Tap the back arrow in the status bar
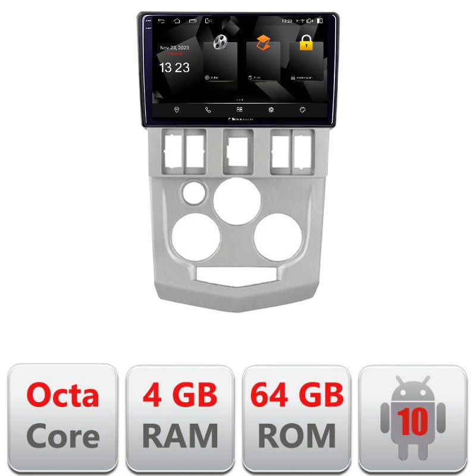Image resolution: width=476 pixels, height=476 pixels. tap(161, 21)
